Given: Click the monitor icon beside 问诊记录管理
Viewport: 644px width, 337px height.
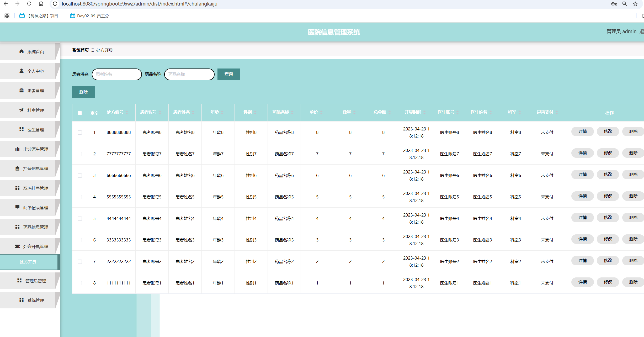Looking at the screenshot, I should click(x=17, y=207).
